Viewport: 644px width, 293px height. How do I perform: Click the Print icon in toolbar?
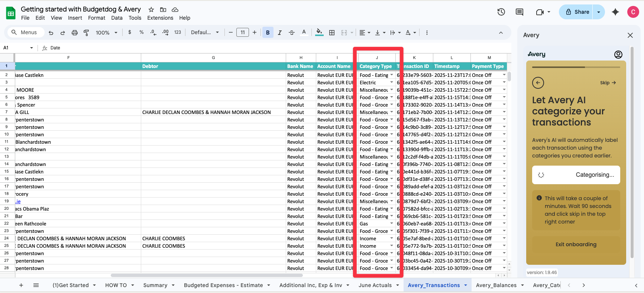click(74, 33)
